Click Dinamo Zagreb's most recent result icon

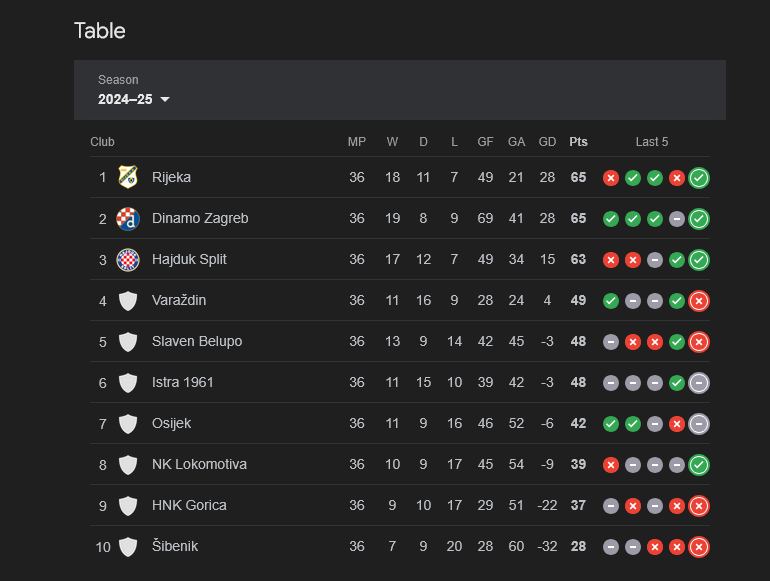[699, 219]
